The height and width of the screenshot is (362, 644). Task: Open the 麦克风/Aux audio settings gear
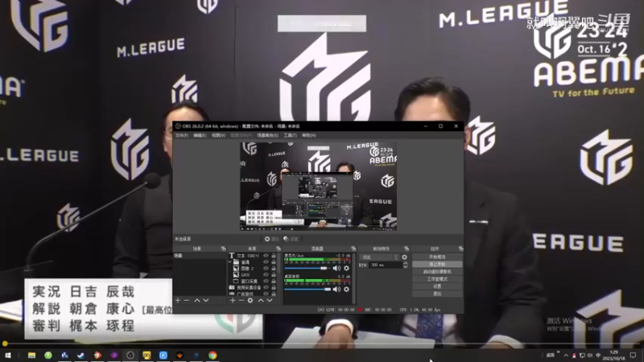pos(347,269)
